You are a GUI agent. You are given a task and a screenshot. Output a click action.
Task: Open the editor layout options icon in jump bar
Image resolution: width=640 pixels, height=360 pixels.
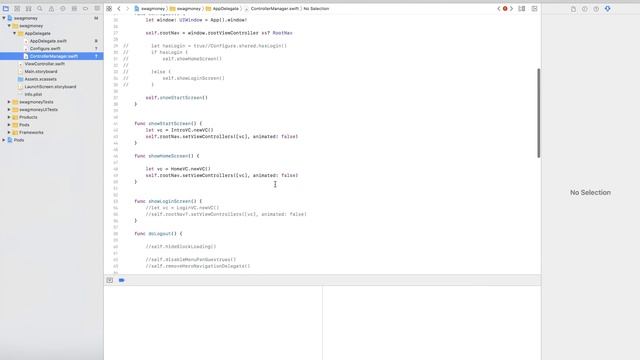522,9
